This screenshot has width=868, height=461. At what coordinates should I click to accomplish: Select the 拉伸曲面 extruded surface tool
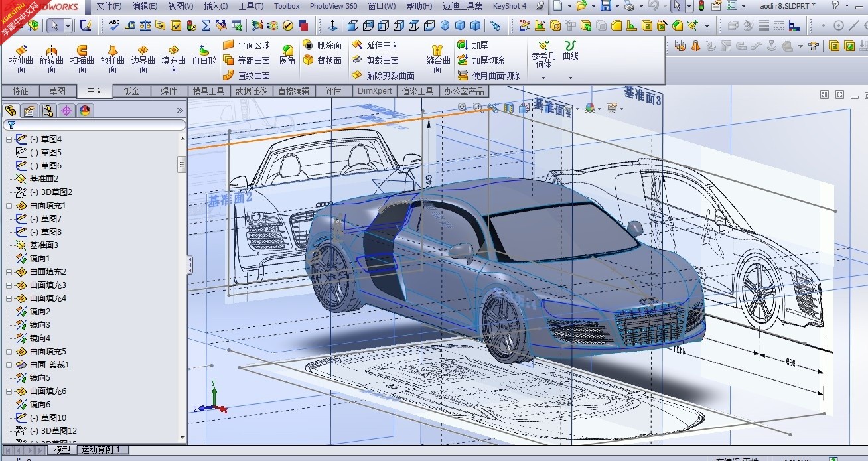click(x=21, y=58)
